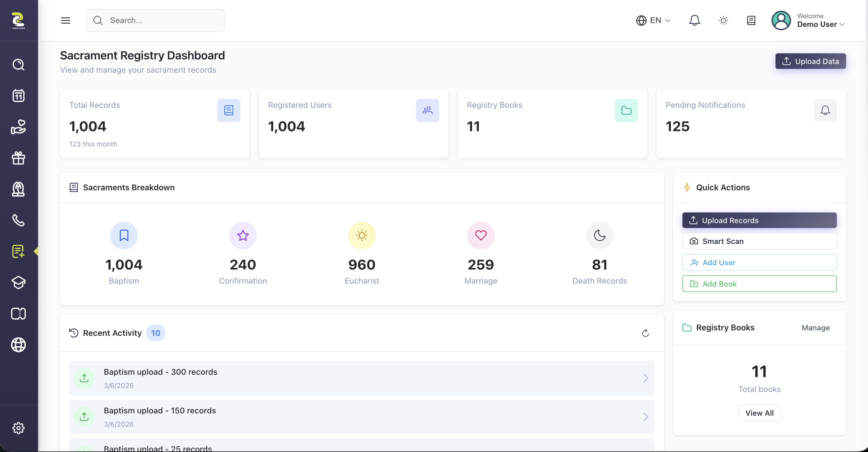The height and width of the screenshot is (452, 868).
Task: Open Baptism upload 150 records entry
Action: pos(362,417)
